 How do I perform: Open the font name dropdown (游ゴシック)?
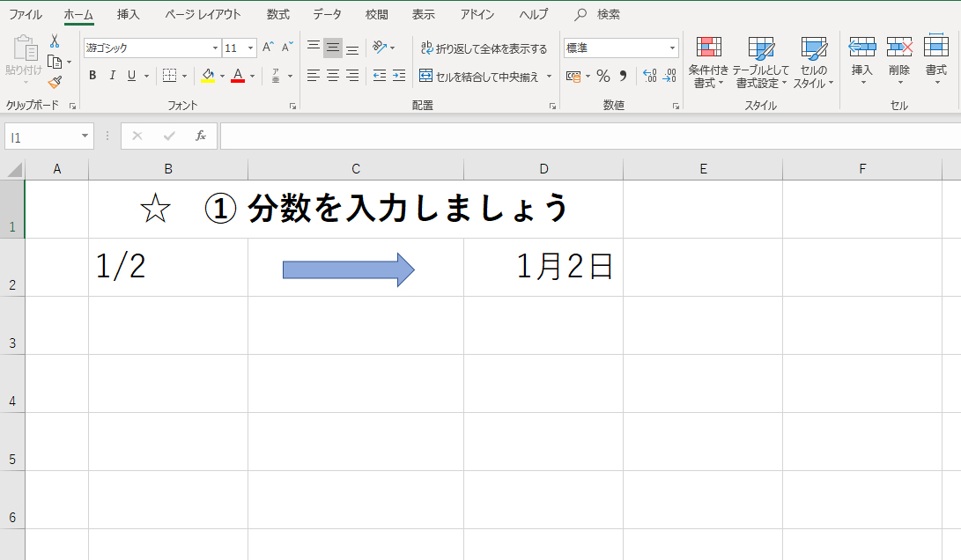click(215, 48)
